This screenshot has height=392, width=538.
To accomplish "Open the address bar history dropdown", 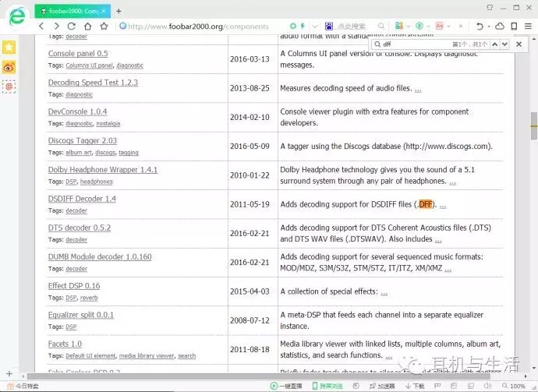I will (315, 26).
